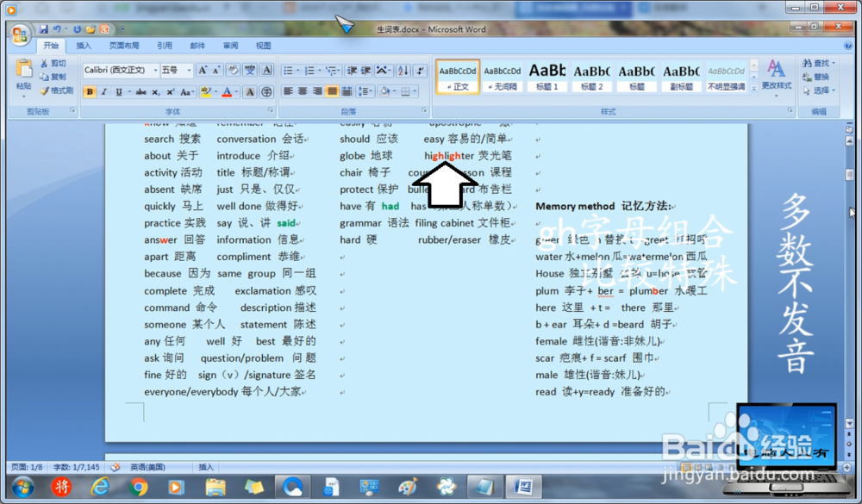Toggle character shading (gray A)
The height and width of the screenshot is (504, 862).
click(x=250, y=92)
